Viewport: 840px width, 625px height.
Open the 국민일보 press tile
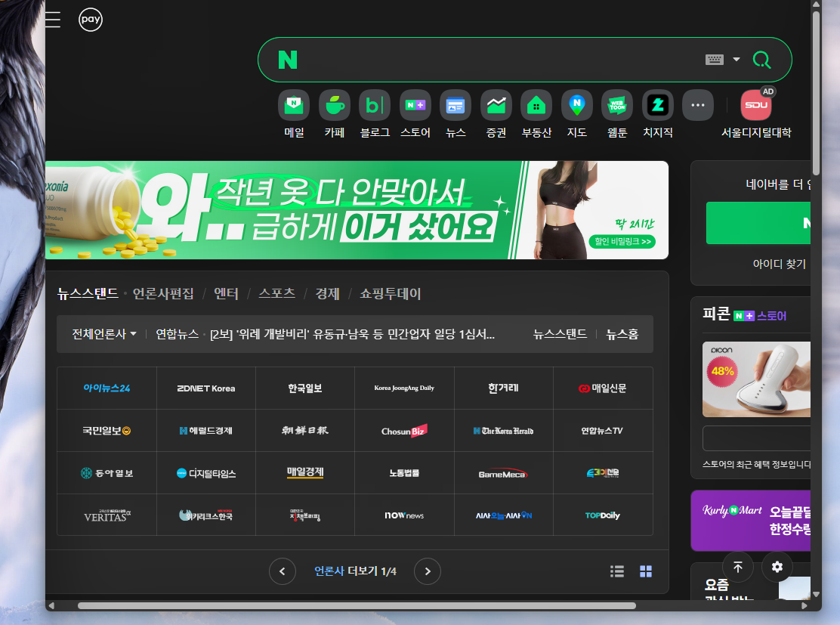click(x=107, y=431)
